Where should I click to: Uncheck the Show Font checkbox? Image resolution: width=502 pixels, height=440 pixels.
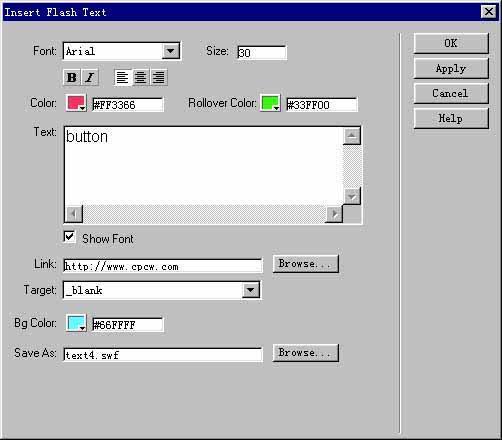pyautogui.click(x=70, y=237)
